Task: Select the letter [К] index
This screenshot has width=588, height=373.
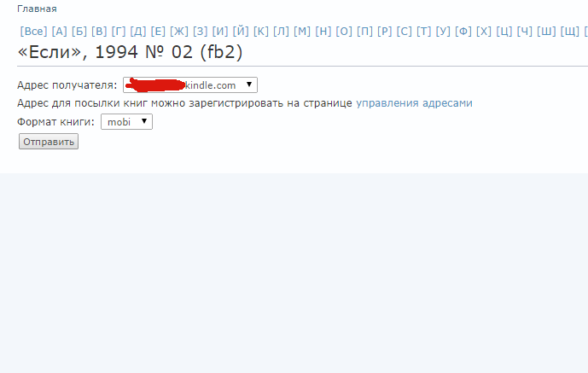Action: 261,31
